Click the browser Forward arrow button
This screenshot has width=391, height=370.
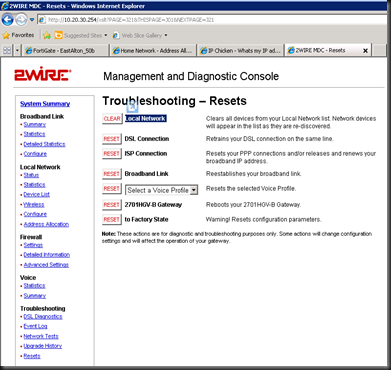click(x=21, y=20)
